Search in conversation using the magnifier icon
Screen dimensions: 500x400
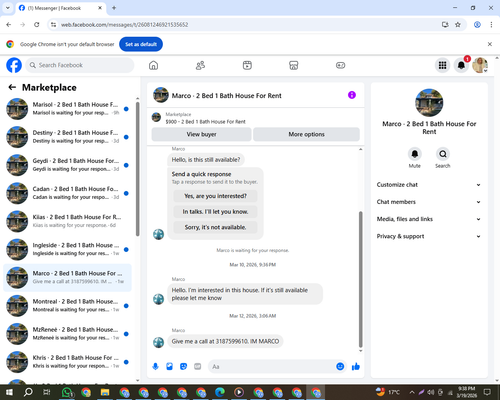pyautogui.click(x=443, y=154)
